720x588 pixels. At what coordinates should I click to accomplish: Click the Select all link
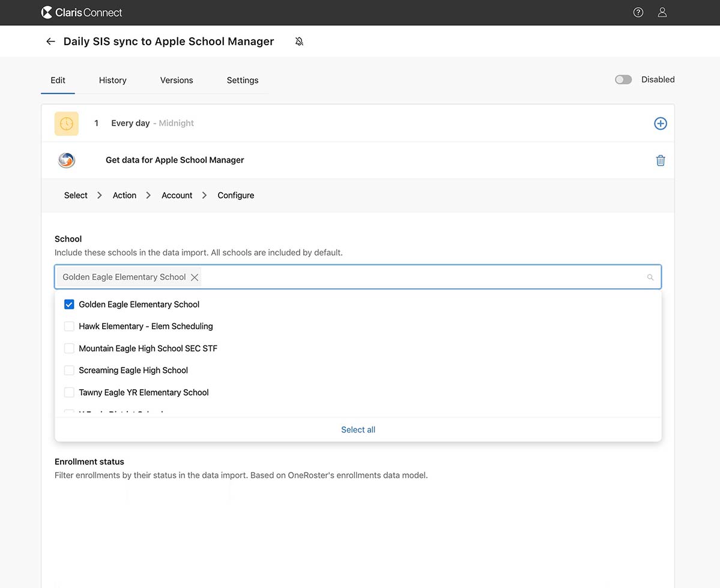pyautogui.click(x=358, y=429)
